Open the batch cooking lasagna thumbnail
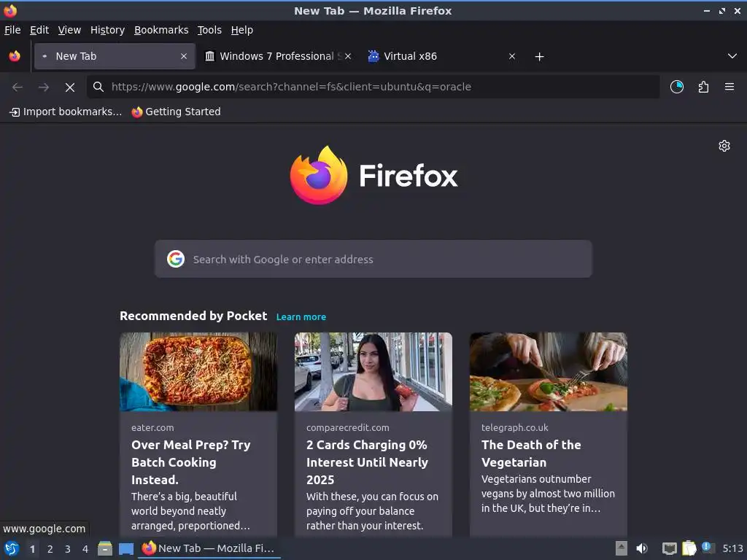747x560 pixels. [x=198, y=372]
